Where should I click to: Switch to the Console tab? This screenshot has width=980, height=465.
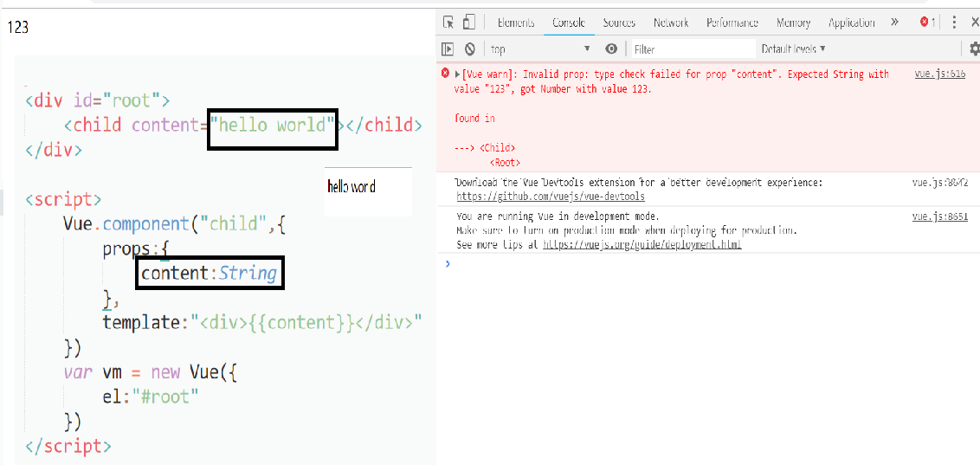click(569, 23)
